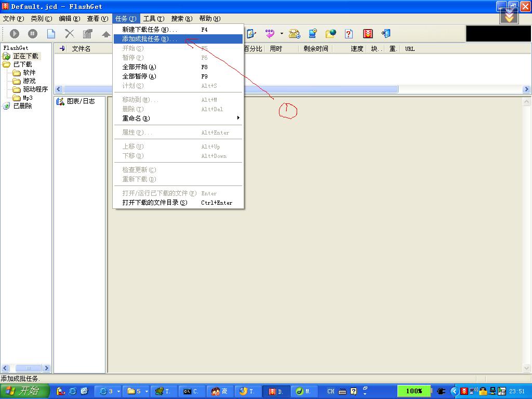Click the telephone dial-up toolbar icon
532x399 pixels.
tap(295, 34)
